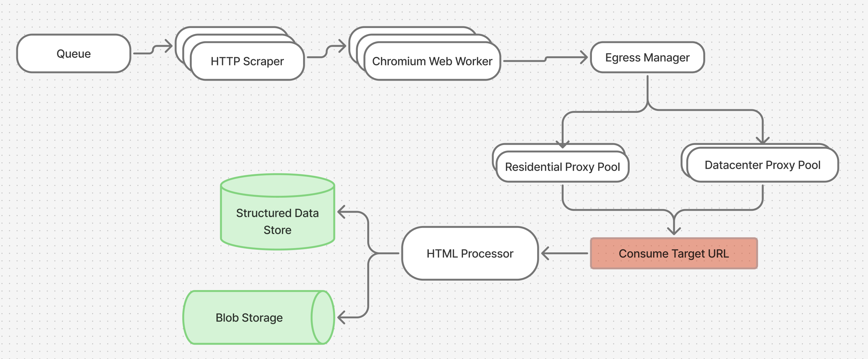
Task: Select the HTTP Scraper node
Action: click(247, 61)
